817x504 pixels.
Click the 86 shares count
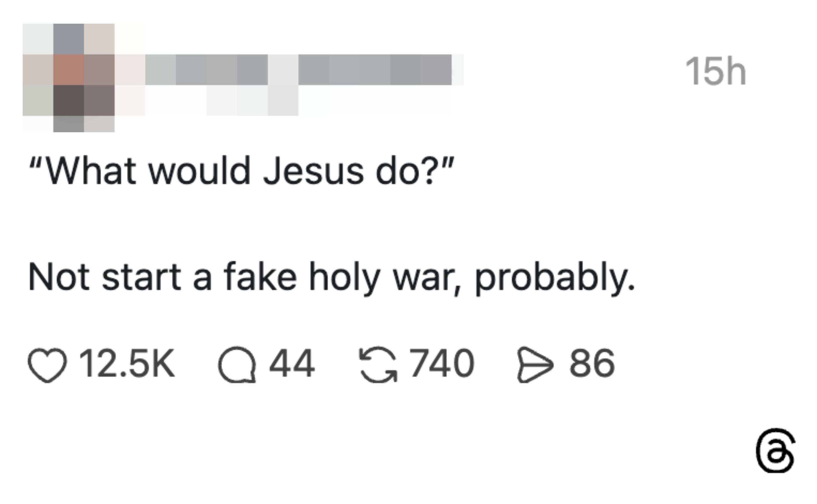coord(592,363)
